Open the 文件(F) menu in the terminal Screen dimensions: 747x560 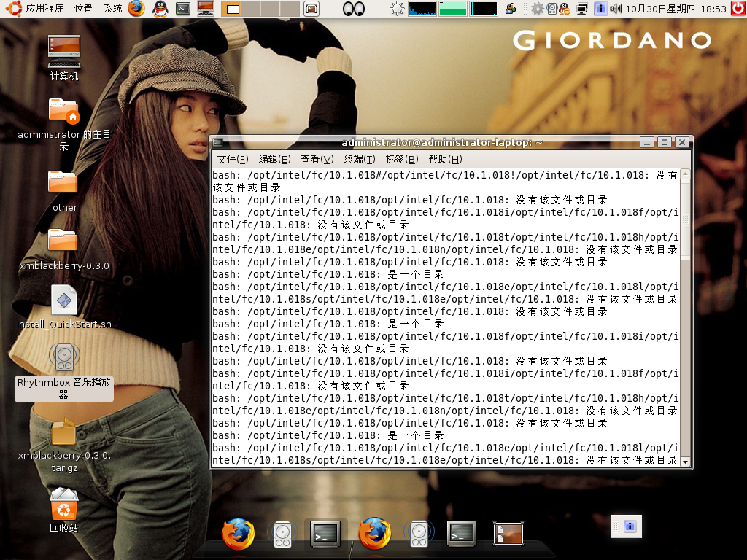[233, 159]
